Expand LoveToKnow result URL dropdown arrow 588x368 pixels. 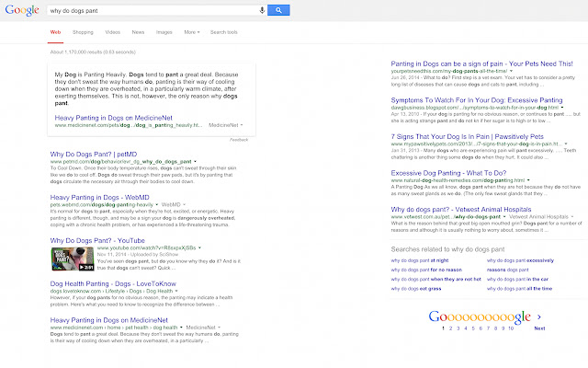pos(176,291)
